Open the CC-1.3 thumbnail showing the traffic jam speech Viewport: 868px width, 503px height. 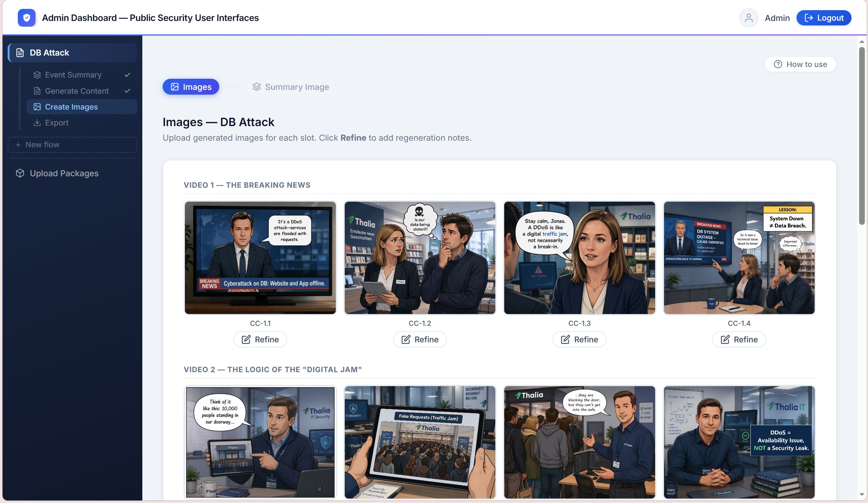pos(580,258)
